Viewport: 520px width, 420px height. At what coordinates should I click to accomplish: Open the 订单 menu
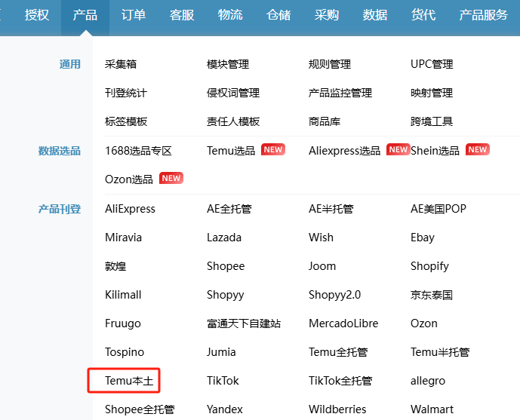click(134, 15)
